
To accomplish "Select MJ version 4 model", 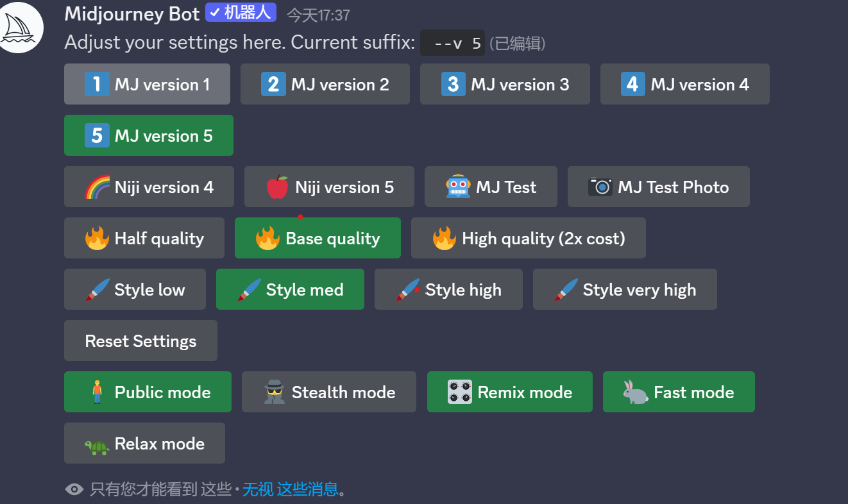I will tap(684, 84).
